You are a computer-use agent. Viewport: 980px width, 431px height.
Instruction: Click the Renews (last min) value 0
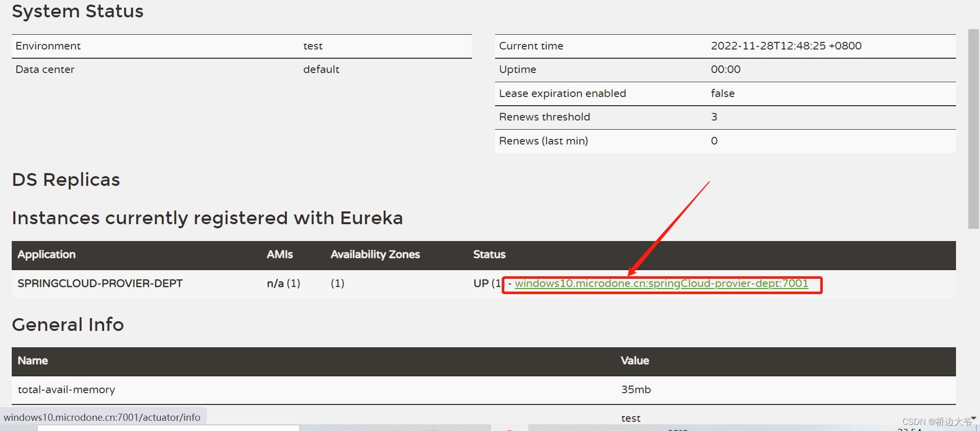point(714,141)
